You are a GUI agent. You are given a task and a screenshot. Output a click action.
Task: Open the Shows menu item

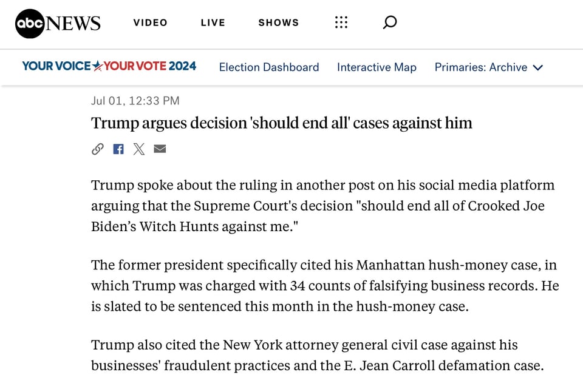[x=279, y=22]
